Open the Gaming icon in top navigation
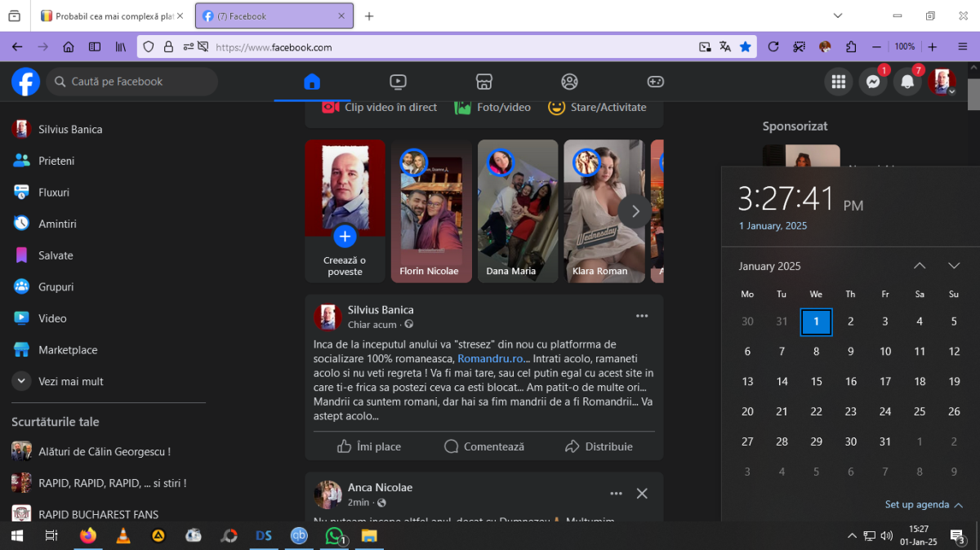This screenshot has height=550, width=980. click(x=656, y=82)
